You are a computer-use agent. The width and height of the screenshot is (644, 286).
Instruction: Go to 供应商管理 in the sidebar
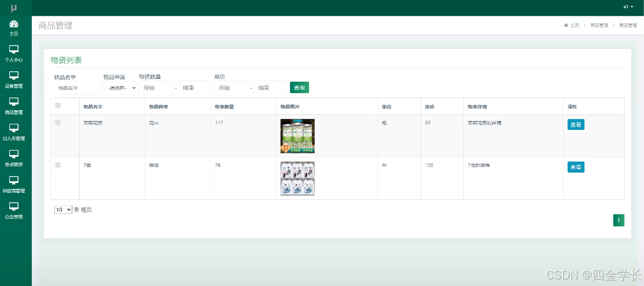[x=14, y=186]
